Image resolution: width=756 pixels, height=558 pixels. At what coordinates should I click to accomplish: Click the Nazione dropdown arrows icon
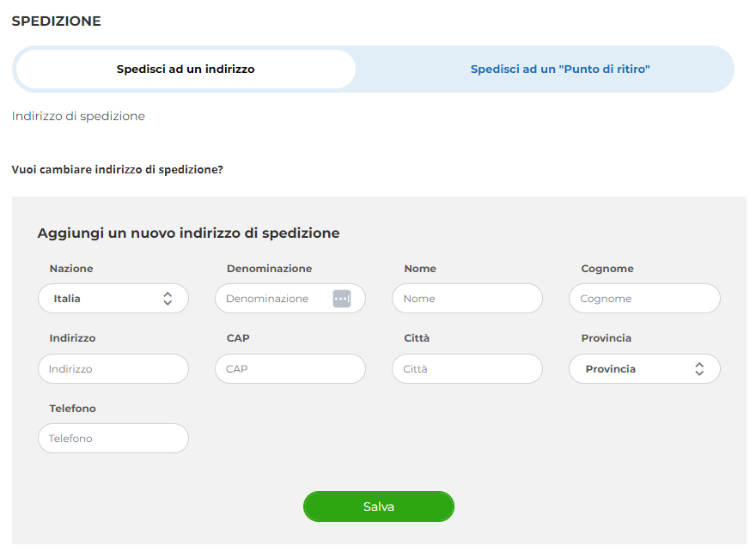point(168,298)
